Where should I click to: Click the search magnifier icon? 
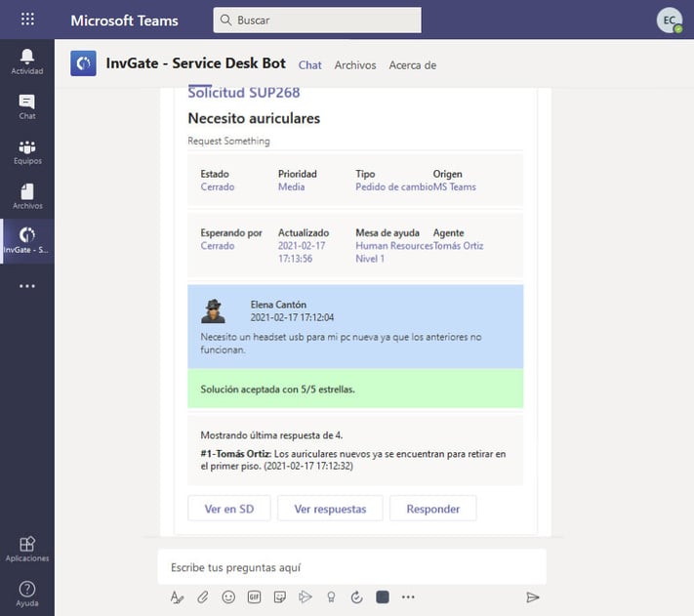coord(225,20)
